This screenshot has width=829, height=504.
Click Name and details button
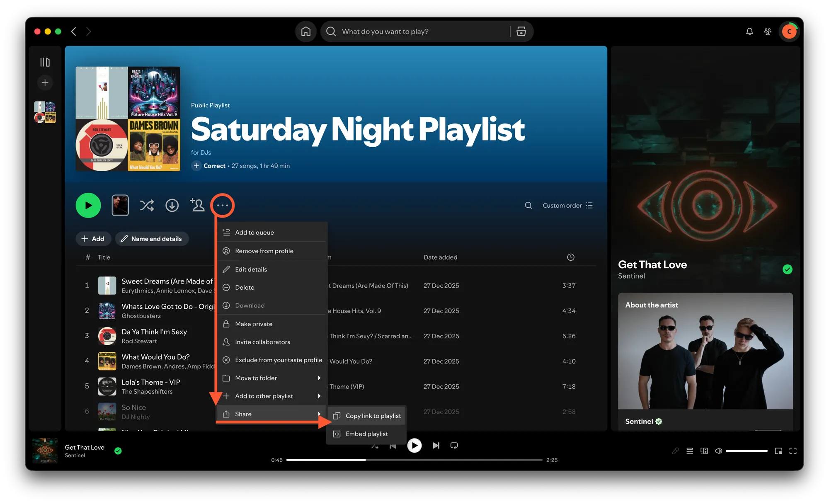point(152,239)
